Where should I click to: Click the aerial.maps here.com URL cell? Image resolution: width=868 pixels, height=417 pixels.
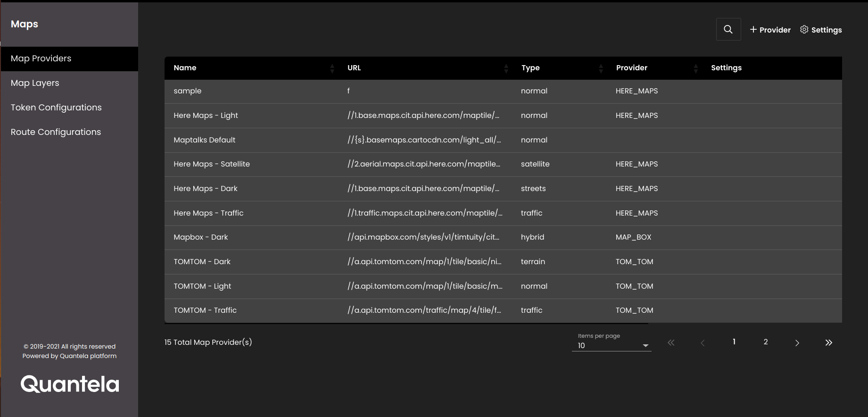(423, 164)
